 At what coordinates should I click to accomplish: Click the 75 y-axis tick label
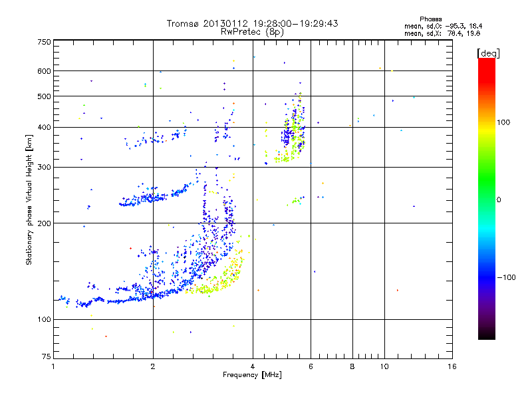47,356
